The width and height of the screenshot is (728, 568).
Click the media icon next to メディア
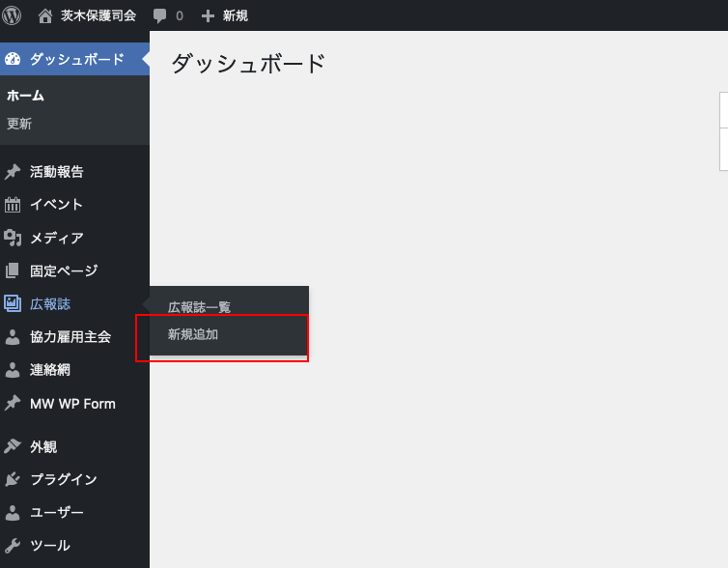(13, 238)
